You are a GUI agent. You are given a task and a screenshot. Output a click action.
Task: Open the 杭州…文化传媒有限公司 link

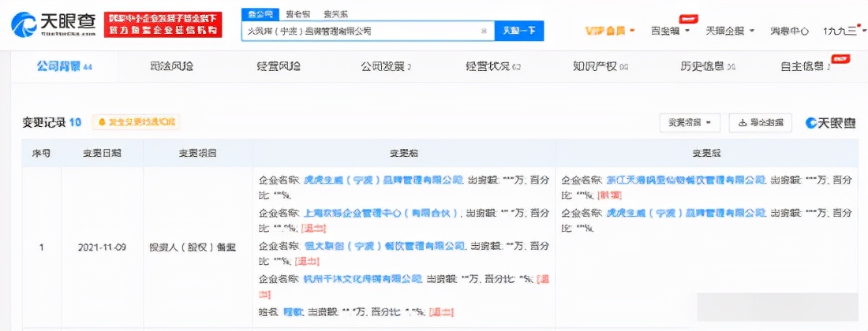tap(363, 278)
